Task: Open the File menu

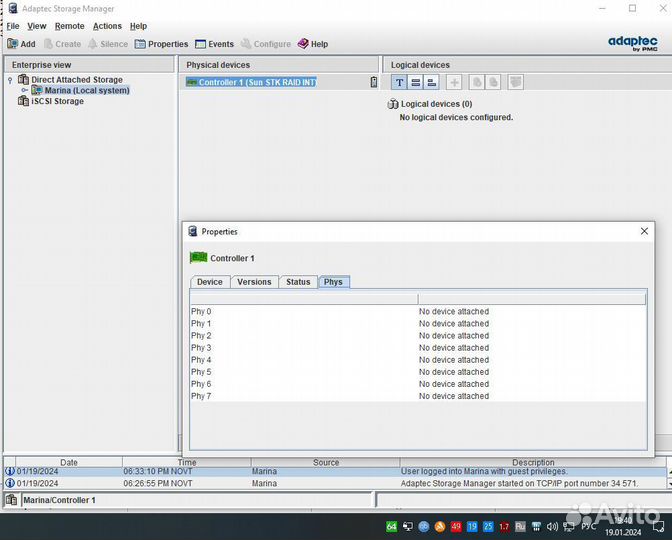Action: point(13,26)
